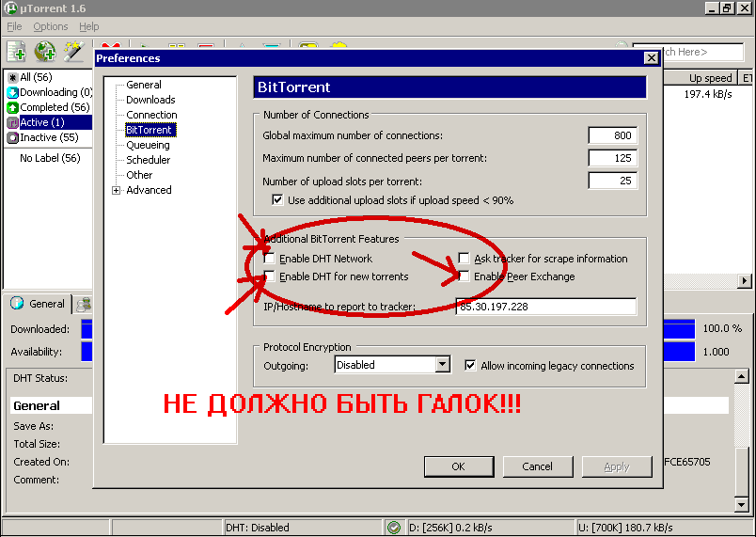Click the search box in the main toolbar
Viewport: 756px width, 537px height.
(x=703, y=52)
